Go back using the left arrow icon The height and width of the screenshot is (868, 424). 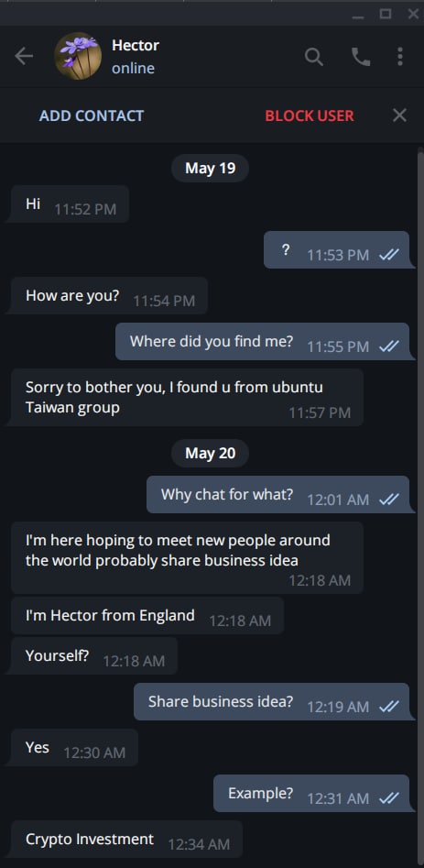pyautogui.click(x=24, y=56)
